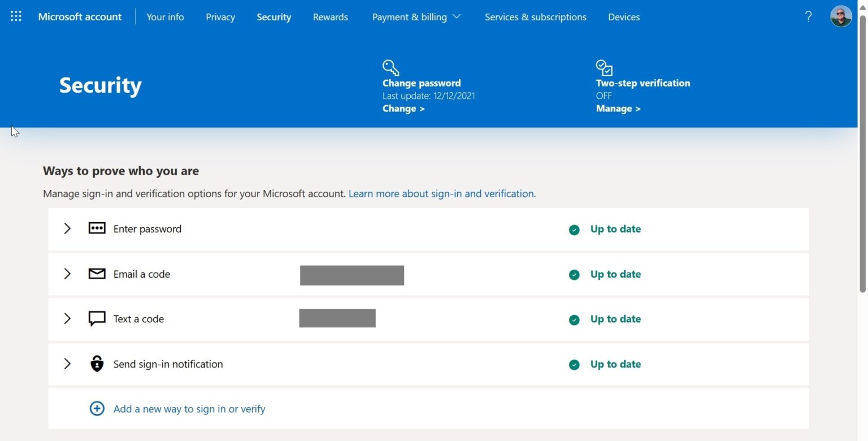Click the Text a code label
The width and height of the screenshot is (868, 441).
click(x=138, y=319)
